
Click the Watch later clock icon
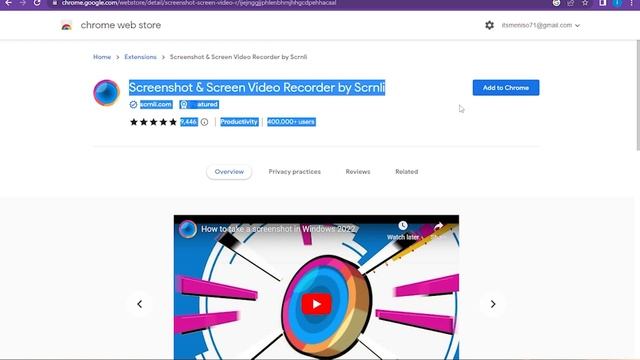click(403, 226)
